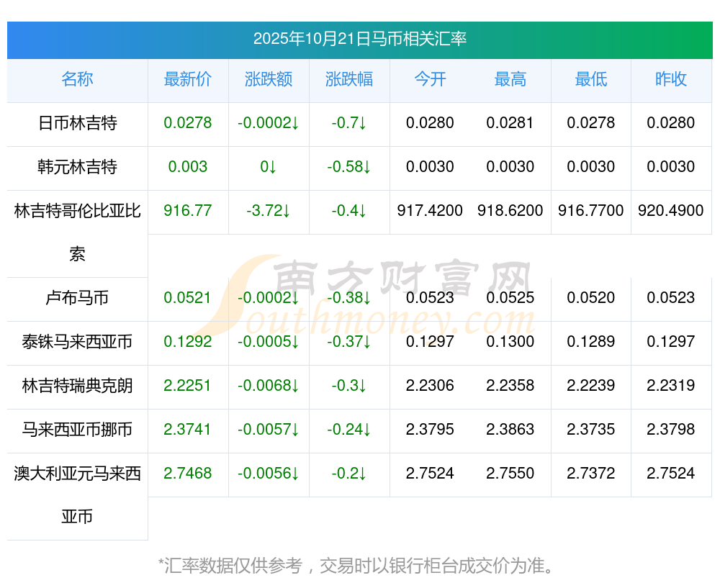Click the high value 0.0525
This screenshot has height=588, width=720.
point(510,298)
